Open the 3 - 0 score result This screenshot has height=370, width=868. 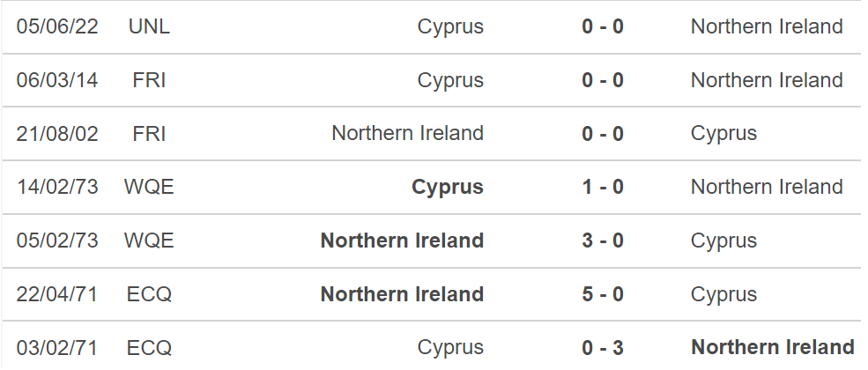tap(602, 240)
